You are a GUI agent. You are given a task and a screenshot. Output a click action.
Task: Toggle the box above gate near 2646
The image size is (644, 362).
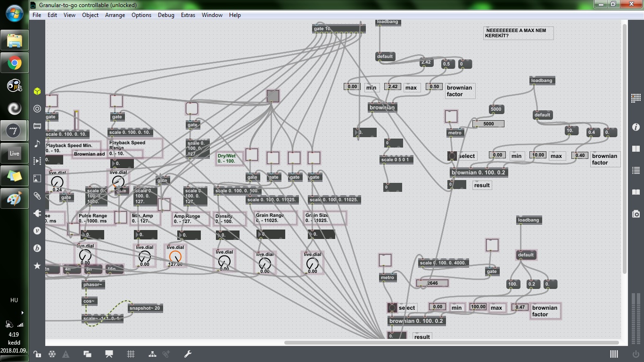click(492, 245)
